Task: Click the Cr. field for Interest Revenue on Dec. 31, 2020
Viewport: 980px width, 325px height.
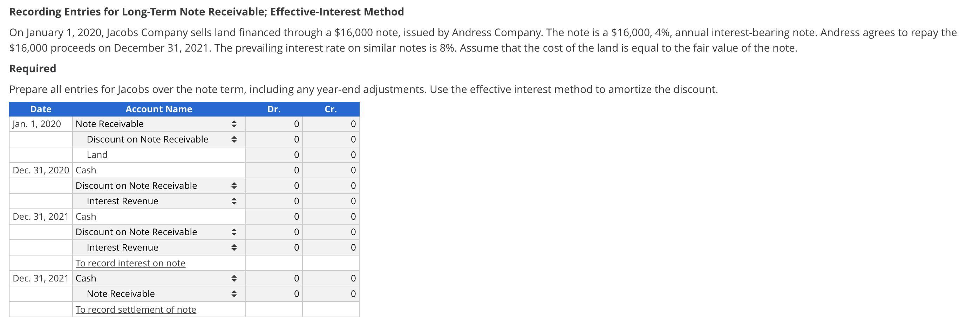Action: coord(331,201)
